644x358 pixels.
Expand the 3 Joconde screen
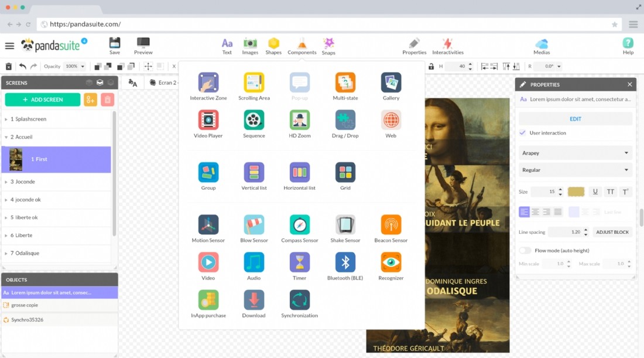click(6, 182)
